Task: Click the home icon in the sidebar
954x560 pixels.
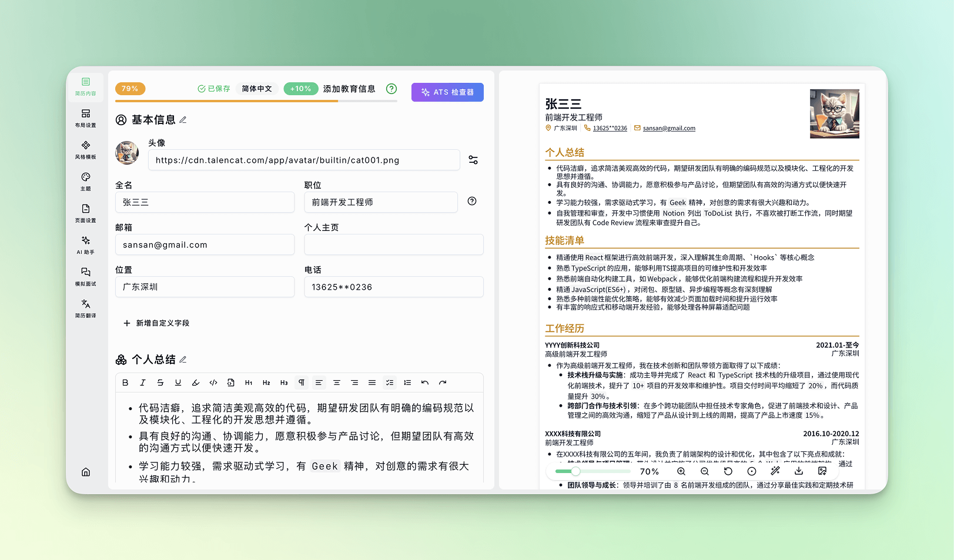Action: point(86,472)
